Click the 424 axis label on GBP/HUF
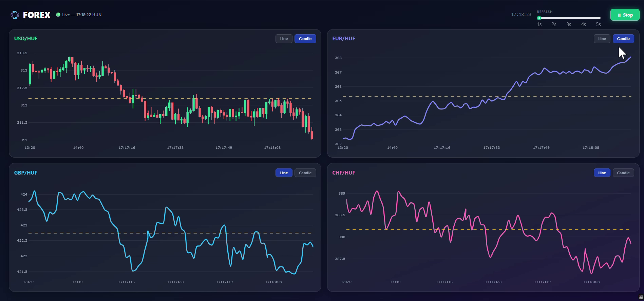Image resolution: width=644 pixels, height=301 pixels. tap(24, 195)
